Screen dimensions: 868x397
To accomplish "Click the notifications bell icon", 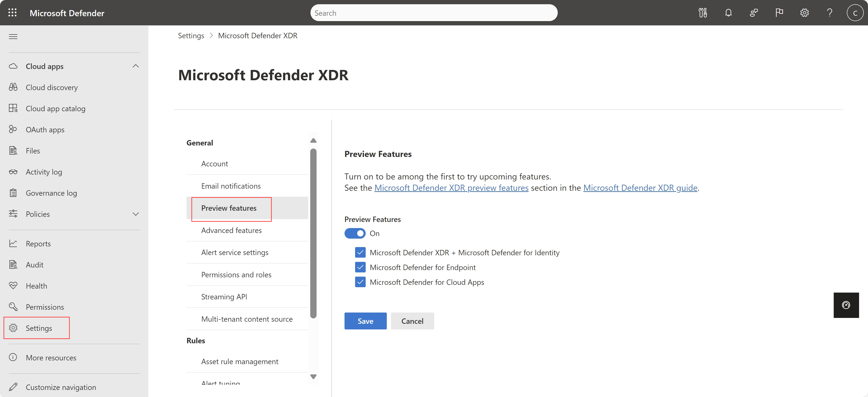I will pos(727,13).
